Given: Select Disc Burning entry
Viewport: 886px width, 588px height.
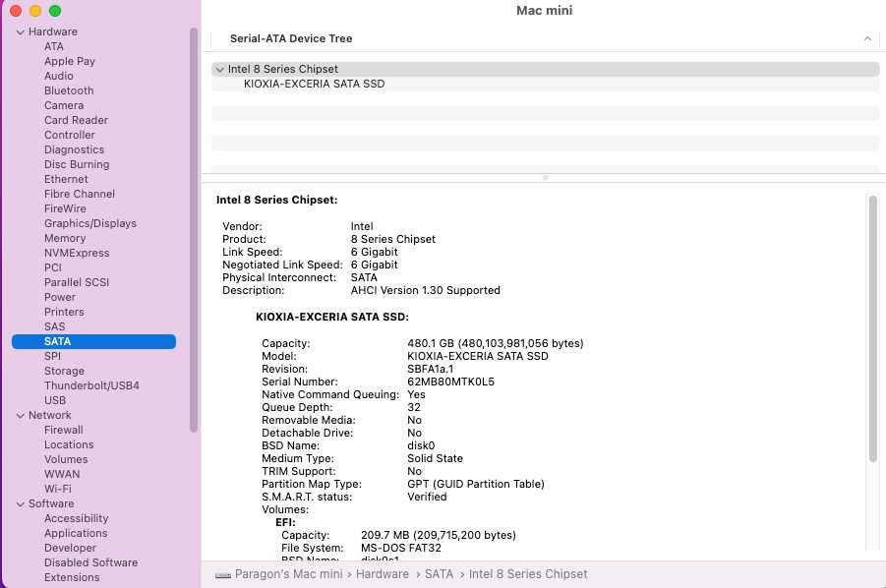Looking at the screenshot, I should pyautogui.click(x=77, y=164).
